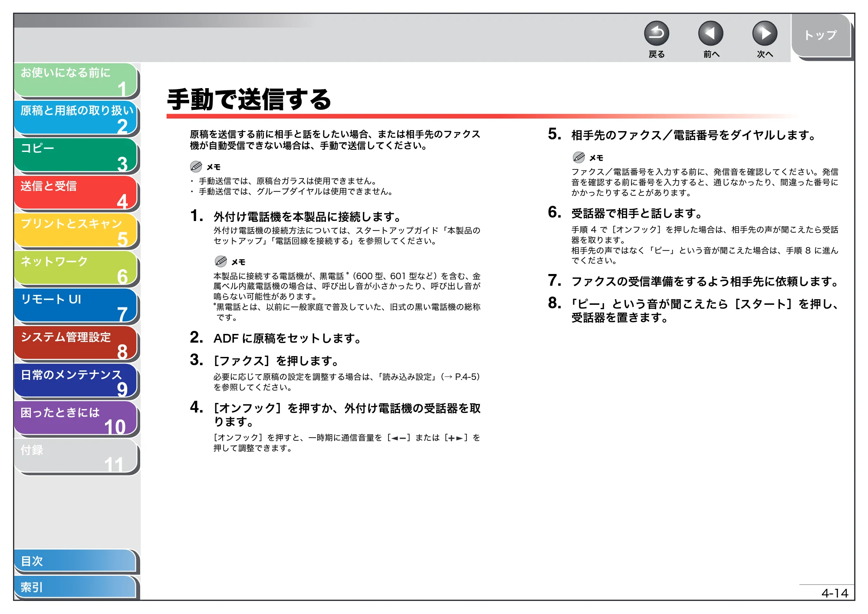Open the 目次 (contents) button
This screenshot has height=614, width=868.
[x=76, y=561]
